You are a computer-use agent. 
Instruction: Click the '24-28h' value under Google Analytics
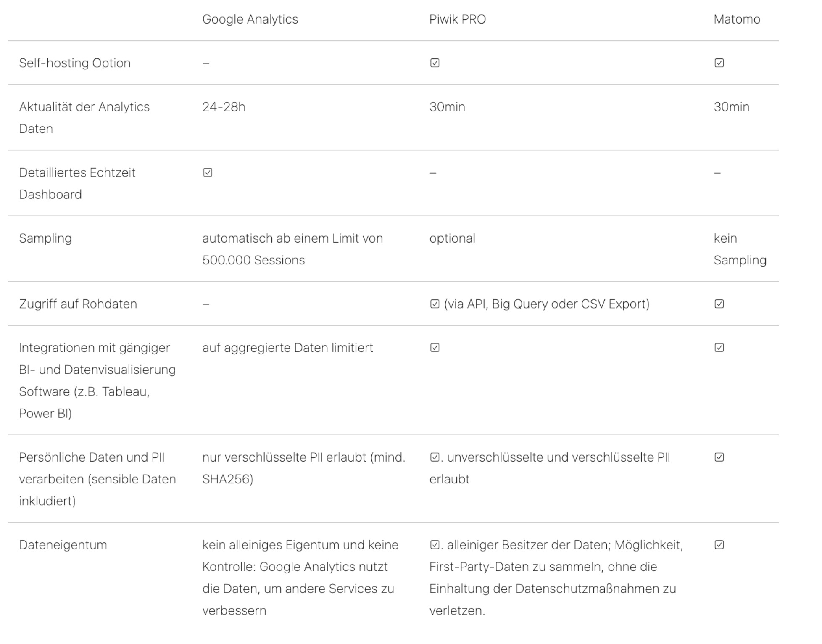click(x=224, y=107)
